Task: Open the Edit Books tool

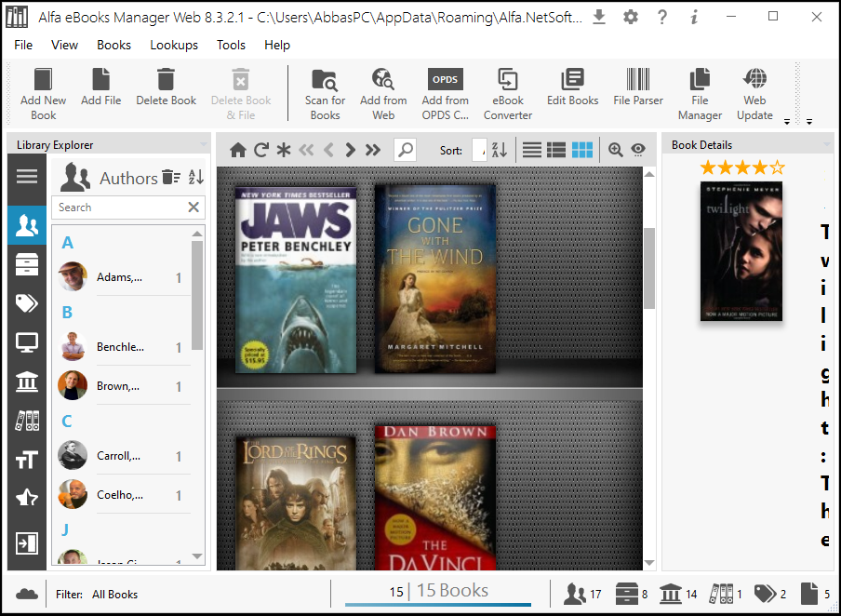Action: point(572,87)
